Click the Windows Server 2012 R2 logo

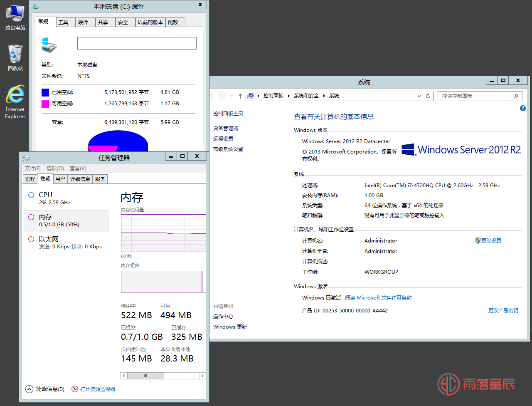coord(461,150)
